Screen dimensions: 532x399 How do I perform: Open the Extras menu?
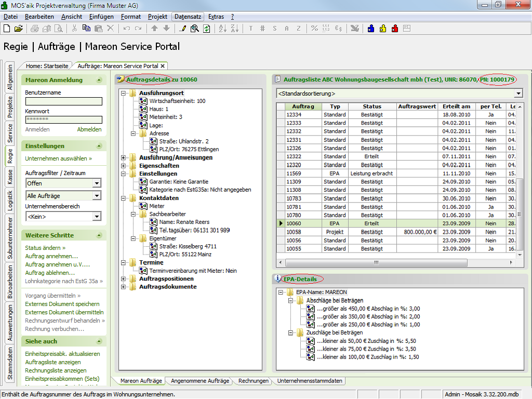pyautogui.click(x=216, y=17)
